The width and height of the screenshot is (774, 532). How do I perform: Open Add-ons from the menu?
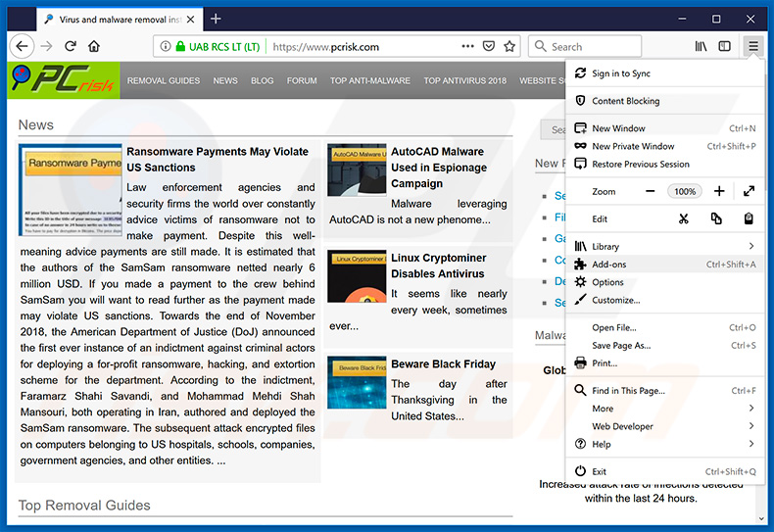click(608, 265)
